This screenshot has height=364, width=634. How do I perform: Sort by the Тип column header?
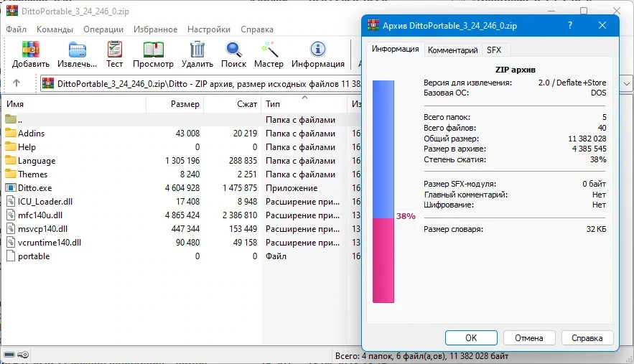304,104
